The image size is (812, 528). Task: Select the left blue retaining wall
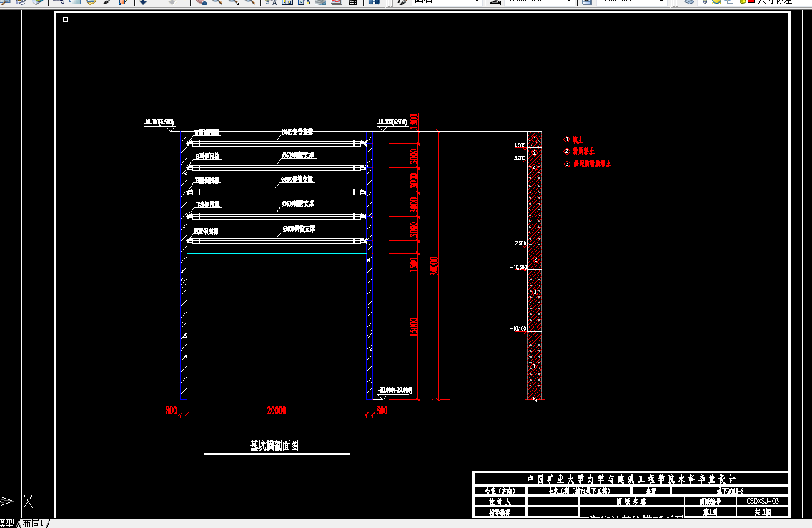(x=183, y=265)
